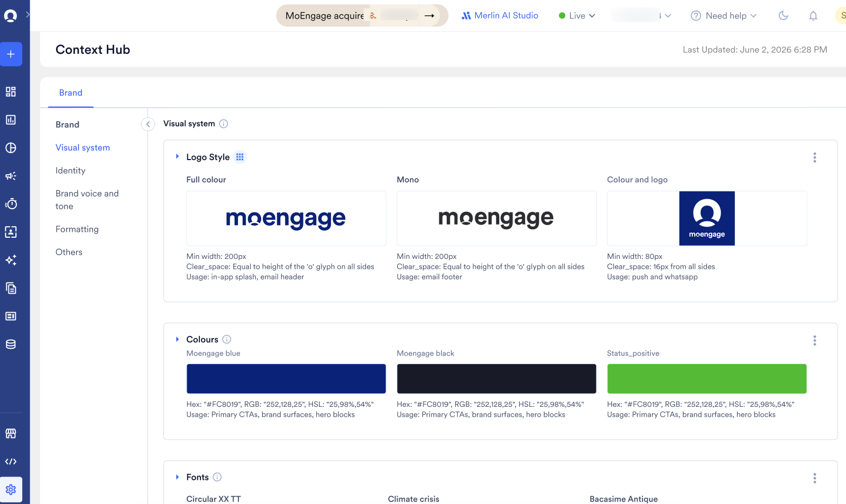Open the Need help dropdown
846x504 pixels.
coord(724,16)
